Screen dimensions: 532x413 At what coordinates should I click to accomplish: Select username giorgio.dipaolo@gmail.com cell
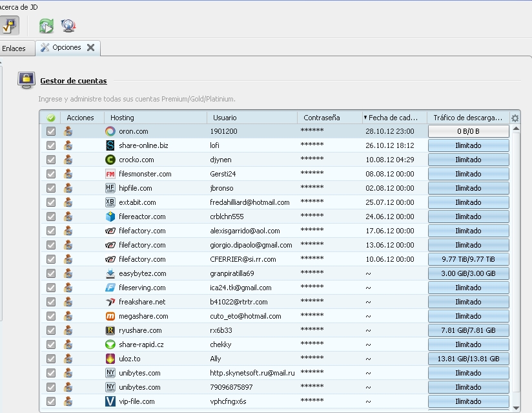coord(251,245)
